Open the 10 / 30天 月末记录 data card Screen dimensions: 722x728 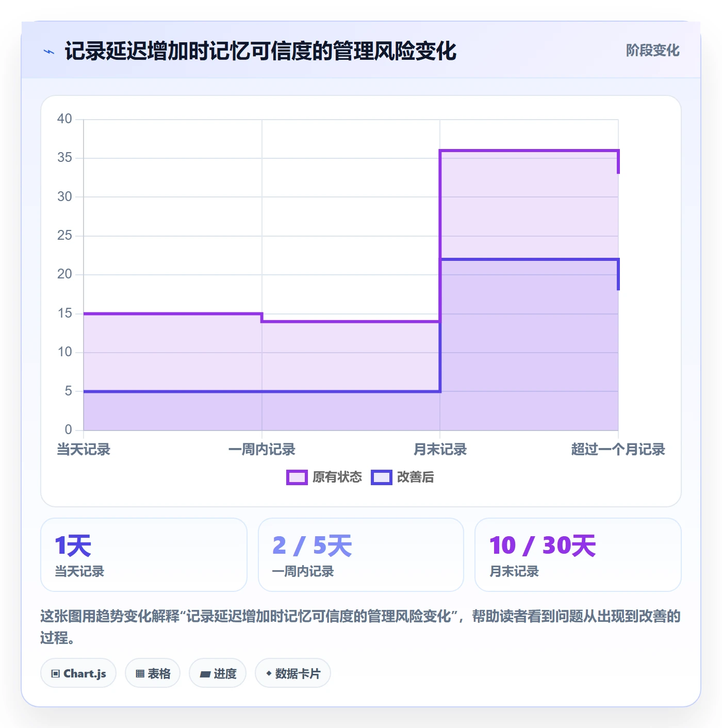point(578,555)
